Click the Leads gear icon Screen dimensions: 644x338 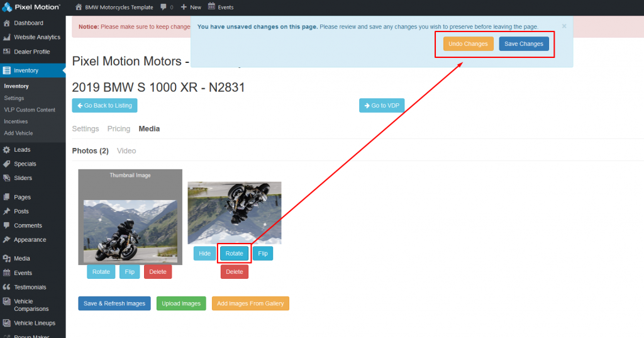pyautogui.click(x=6, y=150)
